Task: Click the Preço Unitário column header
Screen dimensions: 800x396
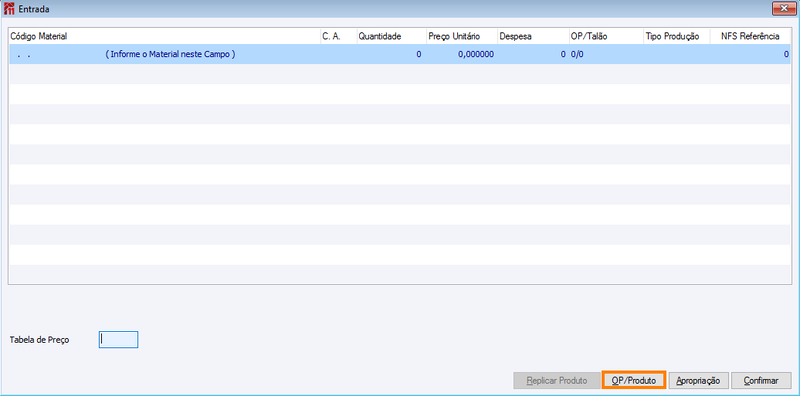Action: (462, 36)
